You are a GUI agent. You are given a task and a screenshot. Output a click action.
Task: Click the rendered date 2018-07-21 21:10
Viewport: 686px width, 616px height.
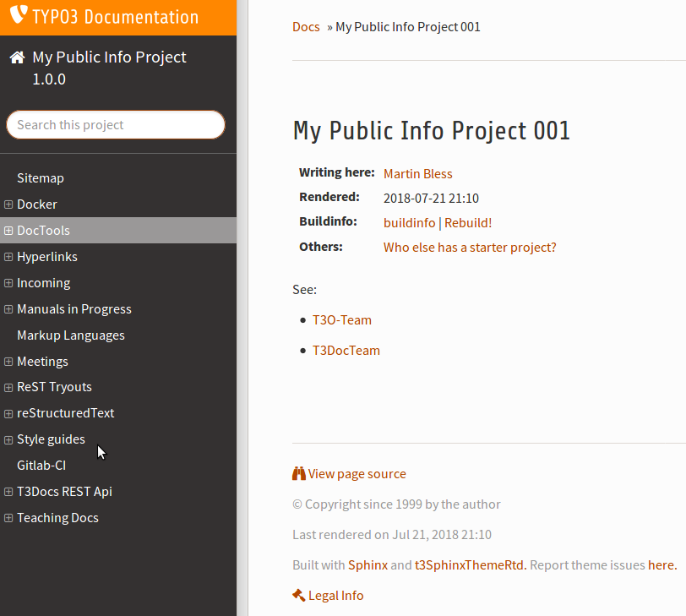coord(431,199)
